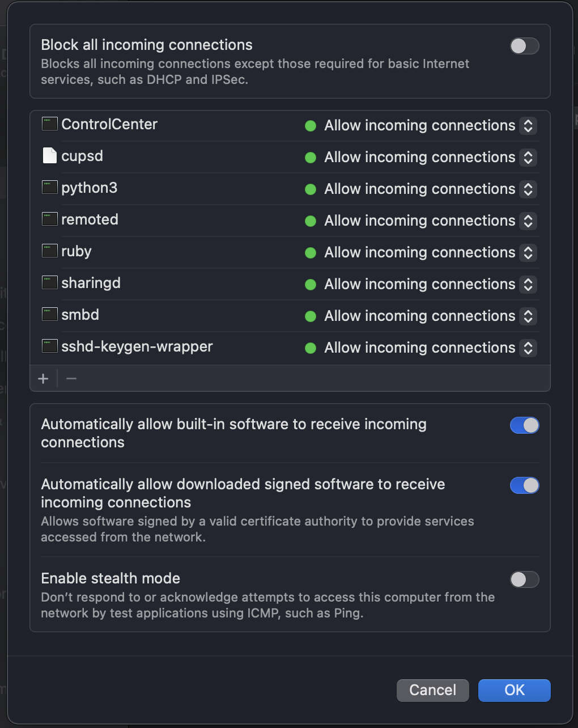Click the python3 executable icon
The width and height of the screenshot is (578, 728).
tap(50, 187)
